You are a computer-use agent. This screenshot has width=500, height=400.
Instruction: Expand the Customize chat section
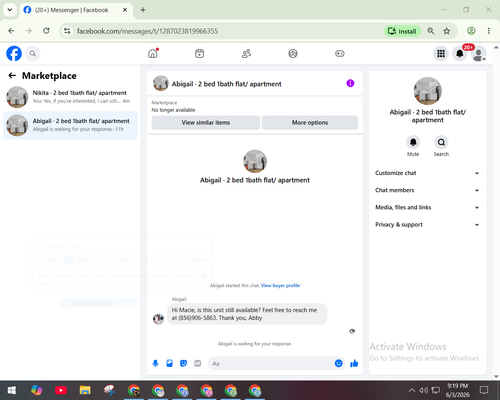[427, 173]
